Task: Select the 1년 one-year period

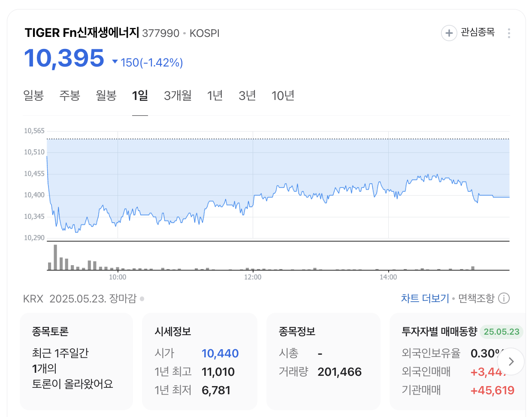Action: tap(215, 96)
